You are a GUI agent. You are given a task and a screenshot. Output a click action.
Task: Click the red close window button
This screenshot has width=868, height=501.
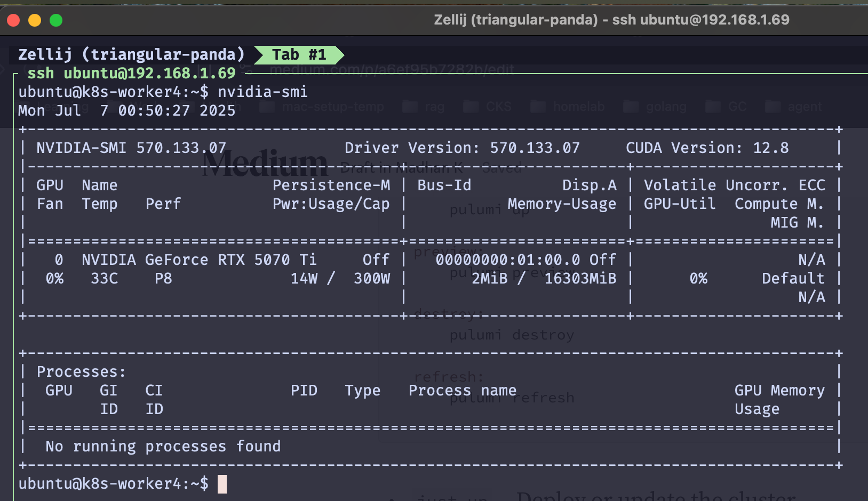click(13, 20)
